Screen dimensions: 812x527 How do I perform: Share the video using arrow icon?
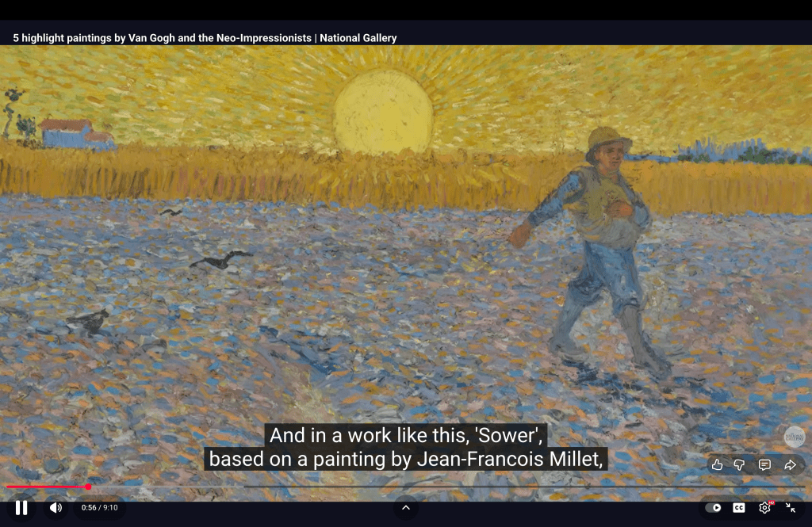point(790,465)
